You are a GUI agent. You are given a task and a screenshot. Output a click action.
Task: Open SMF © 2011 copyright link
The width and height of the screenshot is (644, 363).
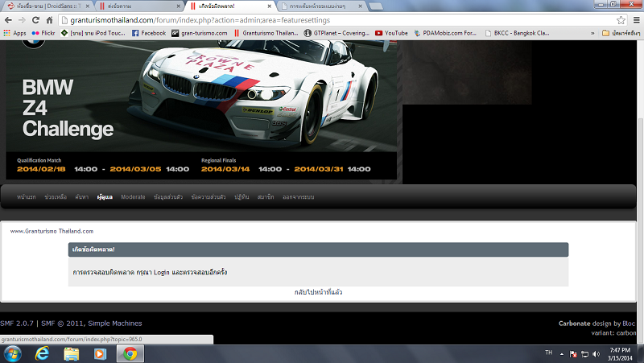coord(62,324)
